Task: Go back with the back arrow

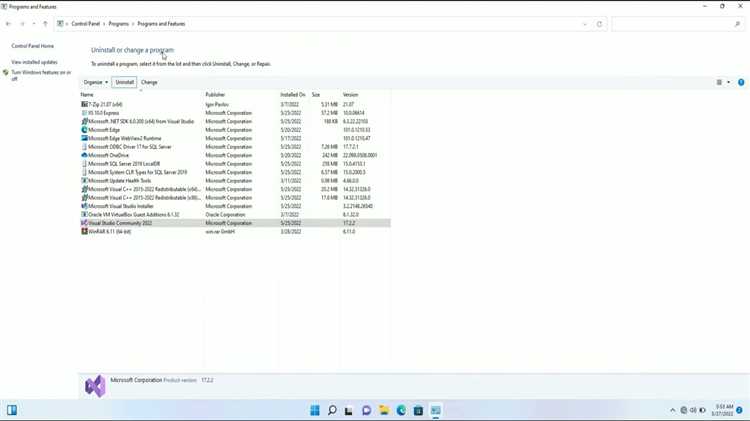Action: tap(9, 24)
